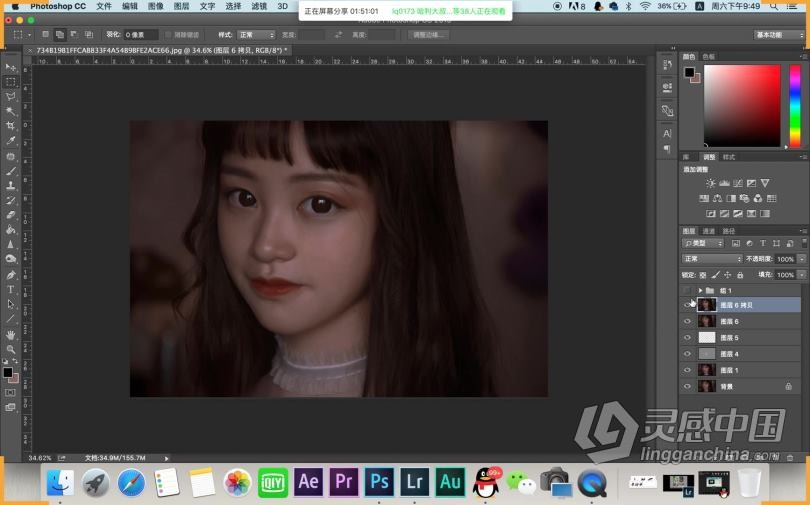Click Add to selection mode button
810x505 pixels.
coord(60,35)
